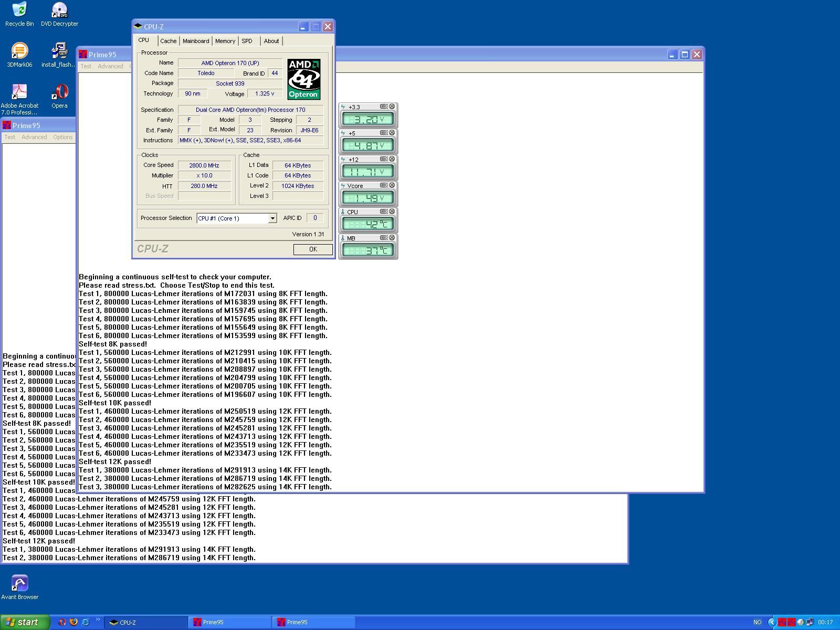
Task: Click the HTT value 280.0 MHz
Action: click(204, 186)
